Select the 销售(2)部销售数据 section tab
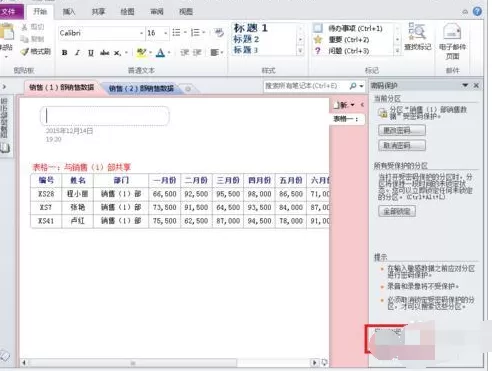This screenshot has width=492, height=371. (x=141, y=88)
